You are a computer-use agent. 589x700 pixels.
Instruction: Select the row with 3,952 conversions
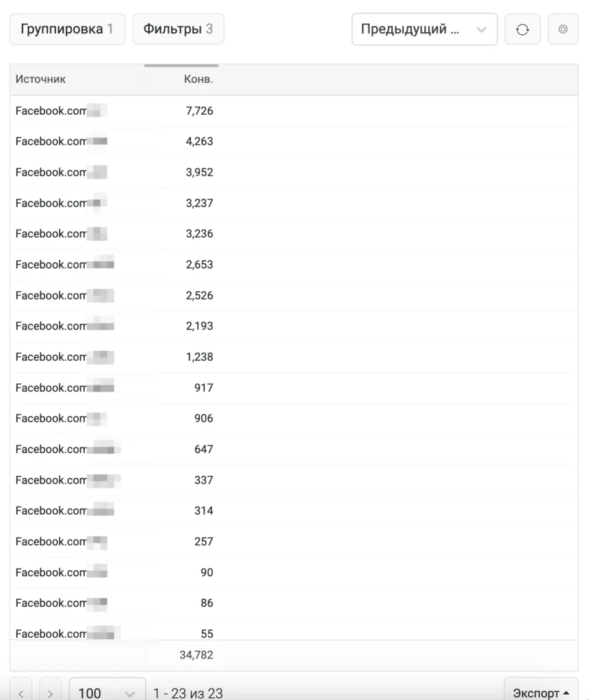[293, 172]
